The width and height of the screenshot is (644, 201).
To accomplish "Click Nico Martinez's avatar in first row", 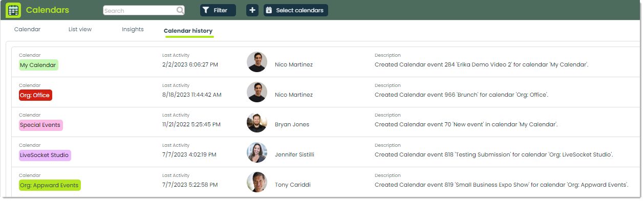I will point(257,62).
